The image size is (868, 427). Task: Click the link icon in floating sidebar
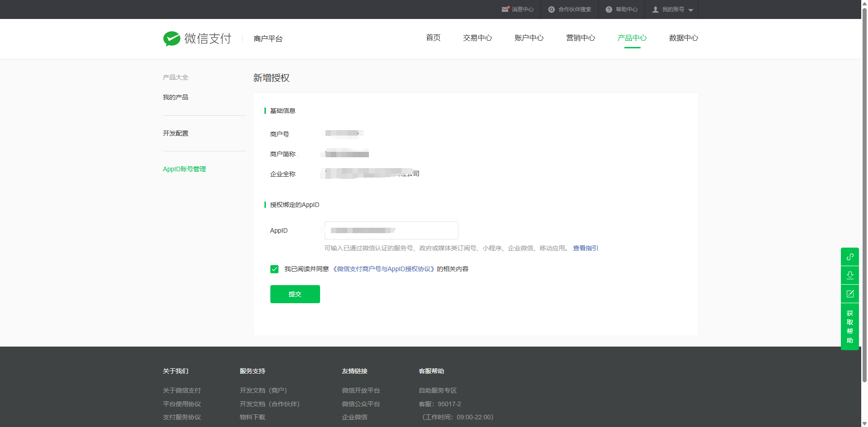click(849, 257)
